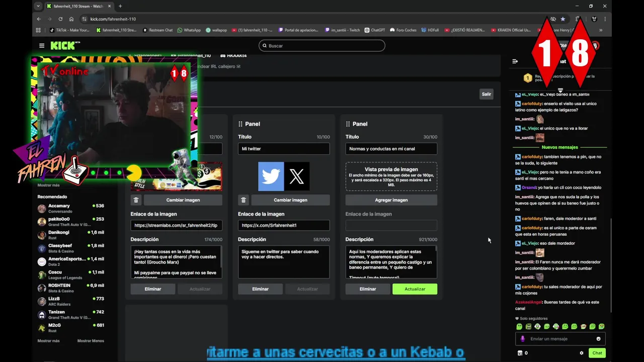
Task: Click the Buscar search field
Action: click(x=322, y=46)
